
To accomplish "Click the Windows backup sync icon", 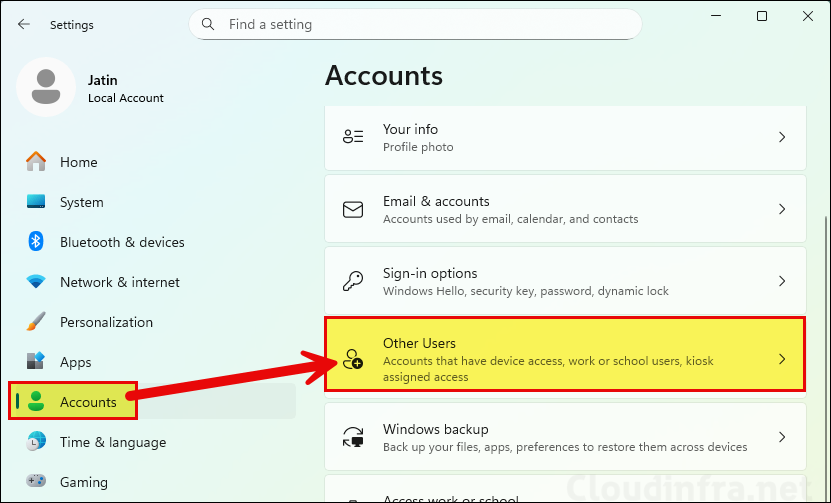I will (x=353, y=437).
